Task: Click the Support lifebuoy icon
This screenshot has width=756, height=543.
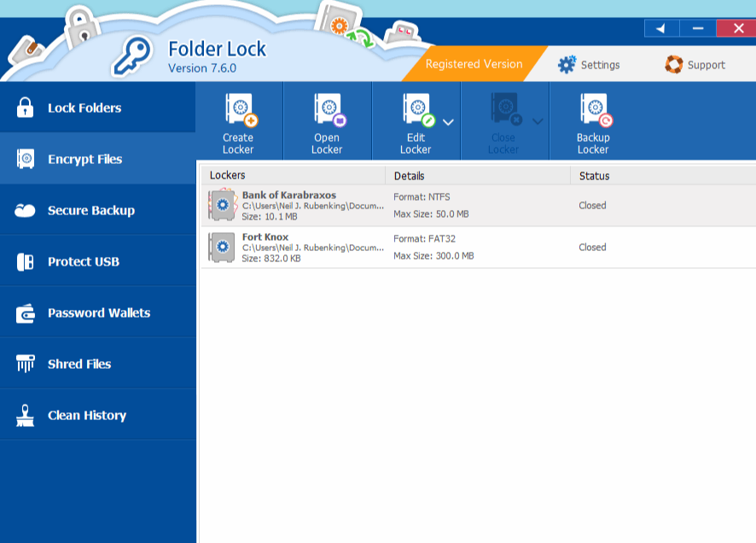Action: [x=674, y=64]
